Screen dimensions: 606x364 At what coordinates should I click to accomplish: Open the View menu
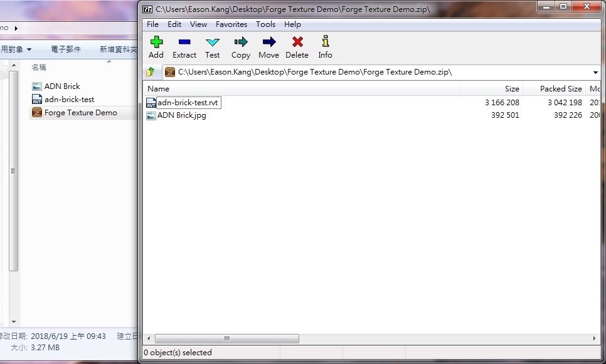click(x=198, y=24)
